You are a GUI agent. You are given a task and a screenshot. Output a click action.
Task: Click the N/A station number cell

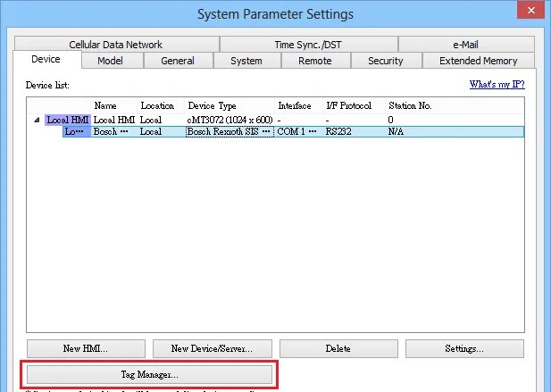click(396, 132)
